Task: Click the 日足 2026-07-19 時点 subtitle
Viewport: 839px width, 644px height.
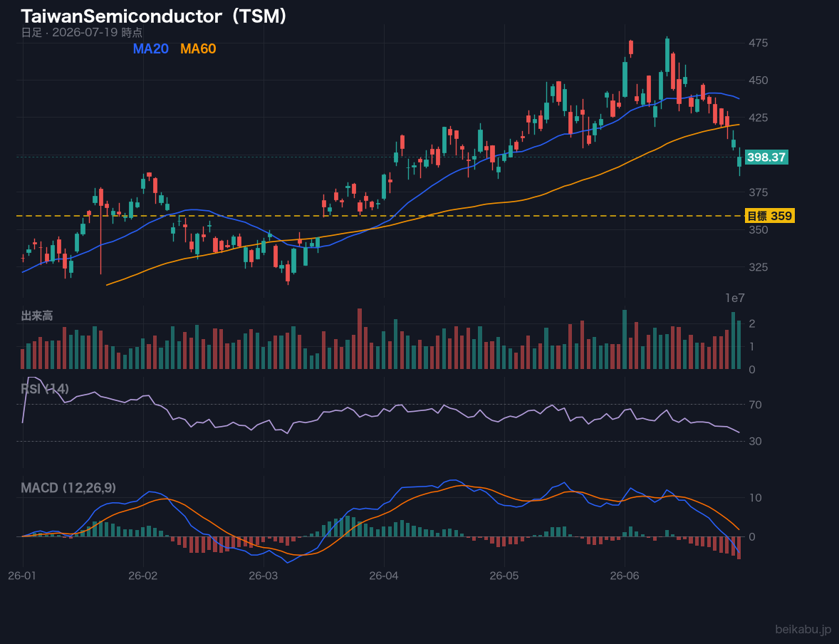Action: (x=82, y=32)
